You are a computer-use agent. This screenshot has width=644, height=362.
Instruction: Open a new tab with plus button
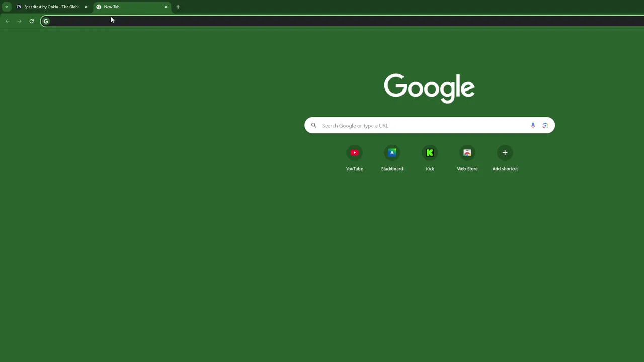click(x=178, y=7)
